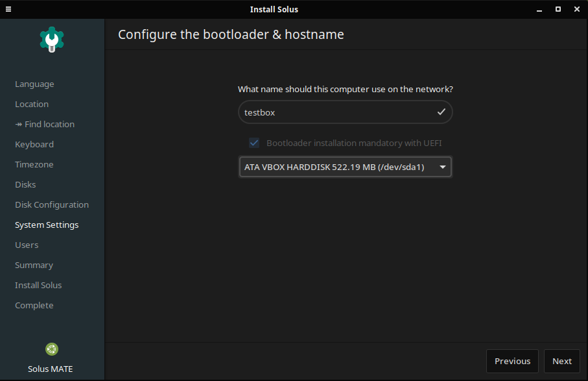Select the Language step in sidebar
This screenshot has height=381, width=588.
pyautogui.click(x=34, y=84)
